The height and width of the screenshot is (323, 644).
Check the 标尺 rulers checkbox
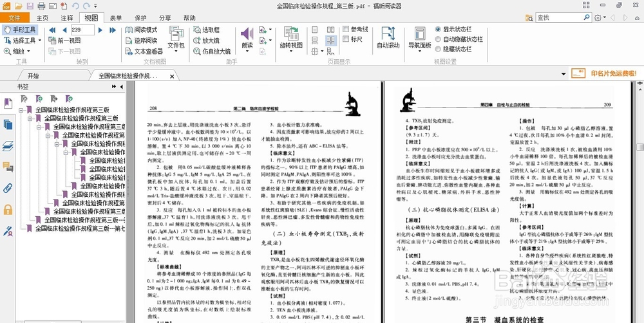[346, 39]
